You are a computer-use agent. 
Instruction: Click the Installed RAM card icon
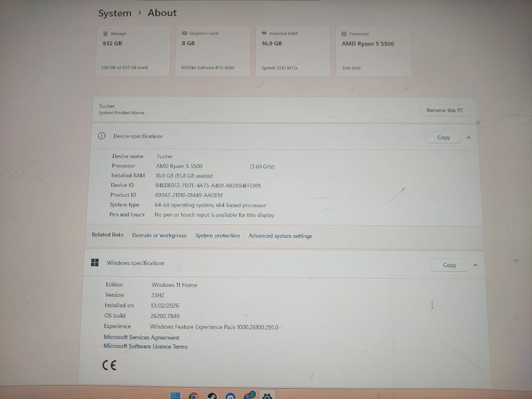(264, 33)
